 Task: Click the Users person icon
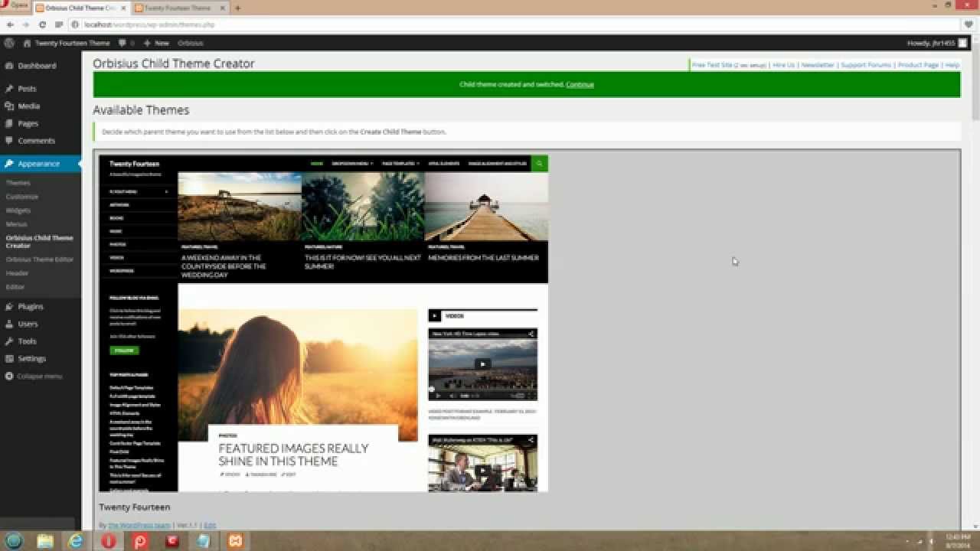(x=9, y=324)
